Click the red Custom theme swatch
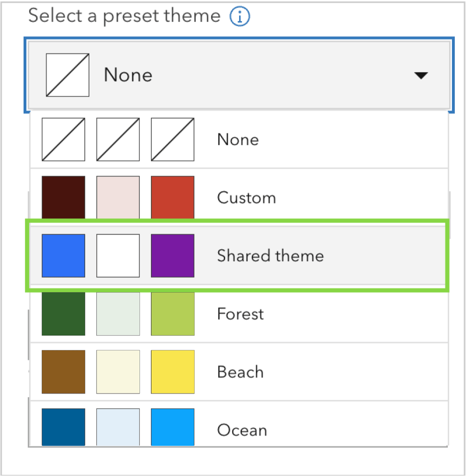The height and width of the screenshot is (476, 466). (x=173, y=197)
